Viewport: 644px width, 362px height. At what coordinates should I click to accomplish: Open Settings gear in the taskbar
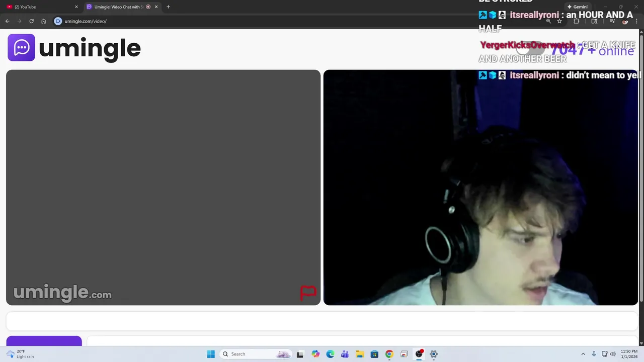[x=434, y=354]
